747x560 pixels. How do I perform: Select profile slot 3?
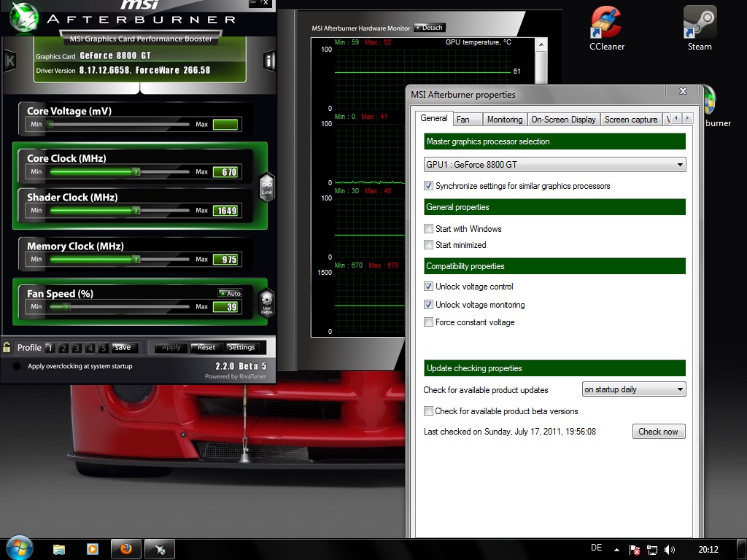point(77,348)
